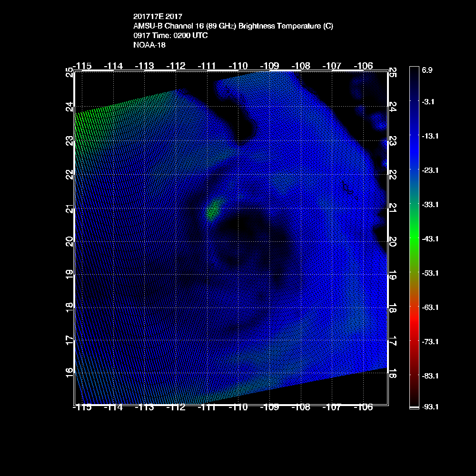Click the left-axis latitude label "17"
The height and width of the screenshot is (476, 476).
pos(69,340)
